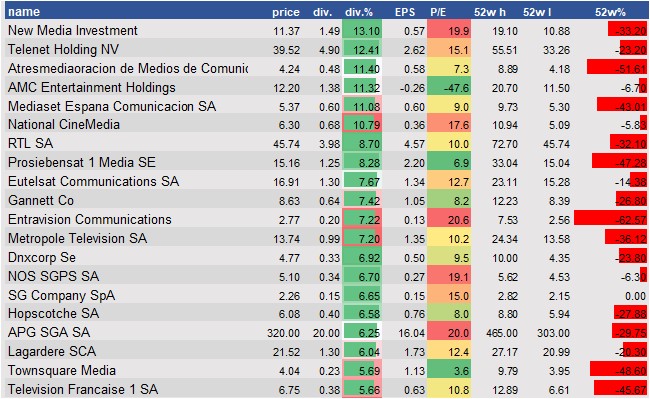
Task: Click the green -47.6 P/E cell
Action: (x=449, y=88)
